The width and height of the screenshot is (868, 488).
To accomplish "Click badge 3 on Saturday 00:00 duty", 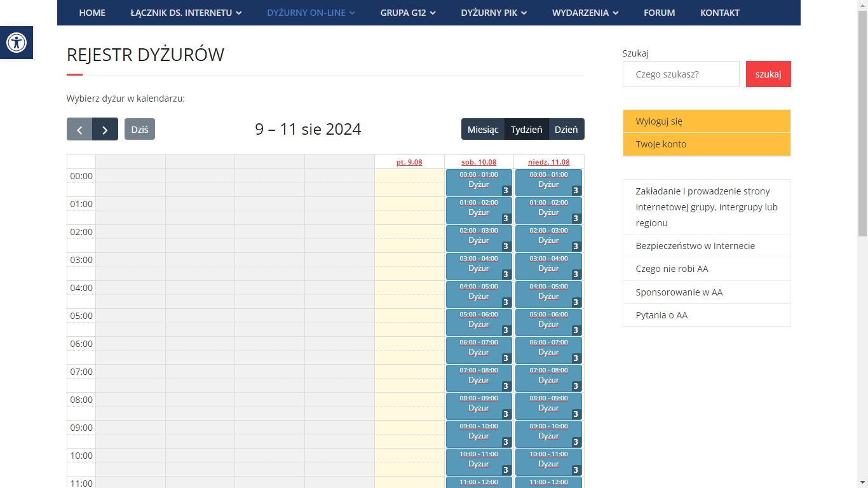I will pyautogui.click(x=506, y=191).
